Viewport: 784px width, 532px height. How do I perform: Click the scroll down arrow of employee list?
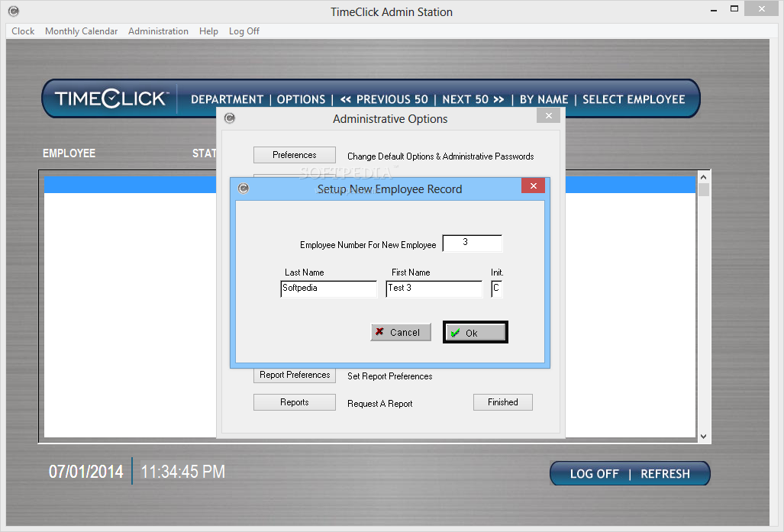coord(704,437)
